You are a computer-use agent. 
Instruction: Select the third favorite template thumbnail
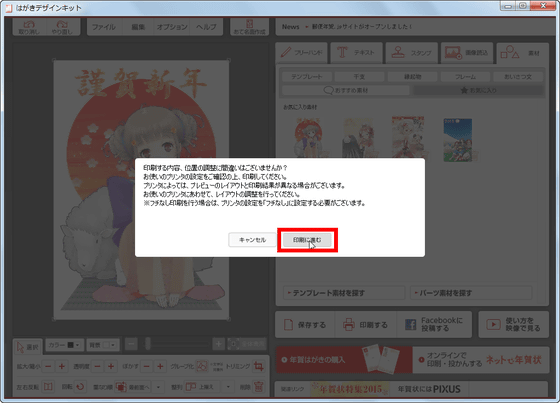pyautogui.click(x=408, y=138)
